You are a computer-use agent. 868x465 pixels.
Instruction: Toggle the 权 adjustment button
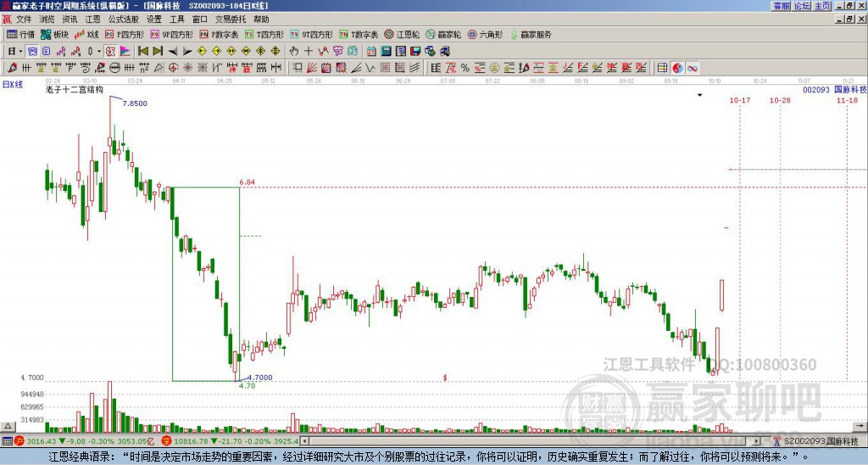click(x=110, y=52)
